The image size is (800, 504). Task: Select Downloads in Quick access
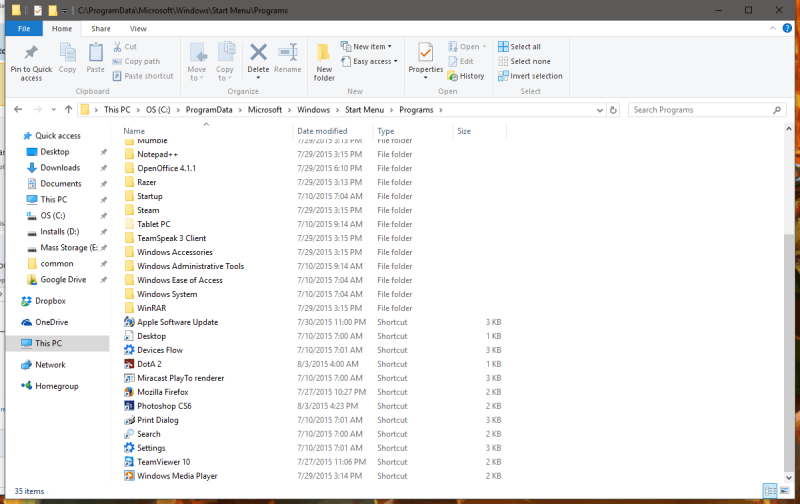(x=60, y=168)
